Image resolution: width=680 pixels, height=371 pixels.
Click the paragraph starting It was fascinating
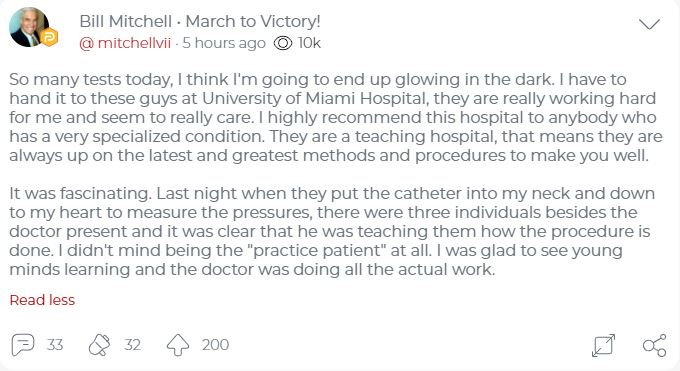click(332, 231)
